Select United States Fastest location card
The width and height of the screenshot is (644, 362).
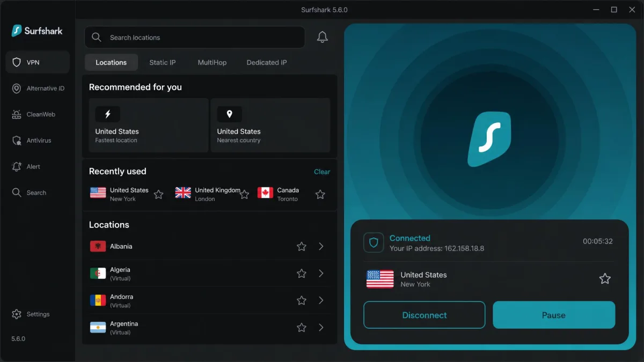(x=149, y=125)
